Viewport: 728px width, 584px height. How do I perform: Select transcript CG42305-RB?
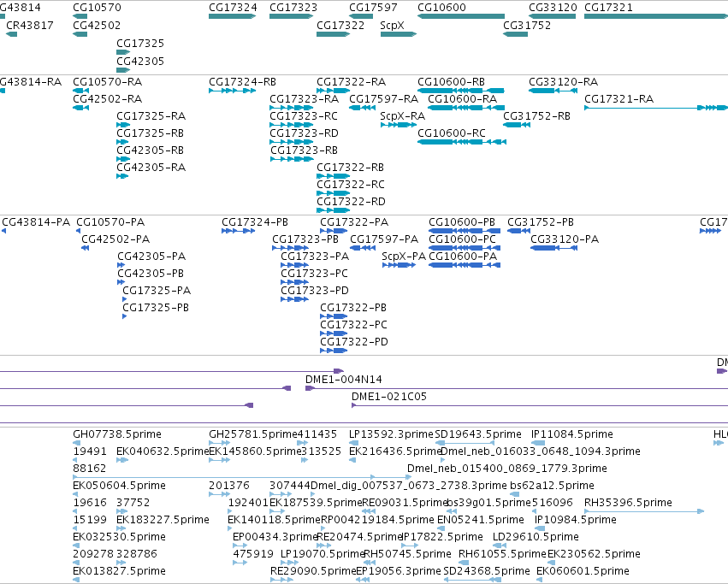point(123,159)
